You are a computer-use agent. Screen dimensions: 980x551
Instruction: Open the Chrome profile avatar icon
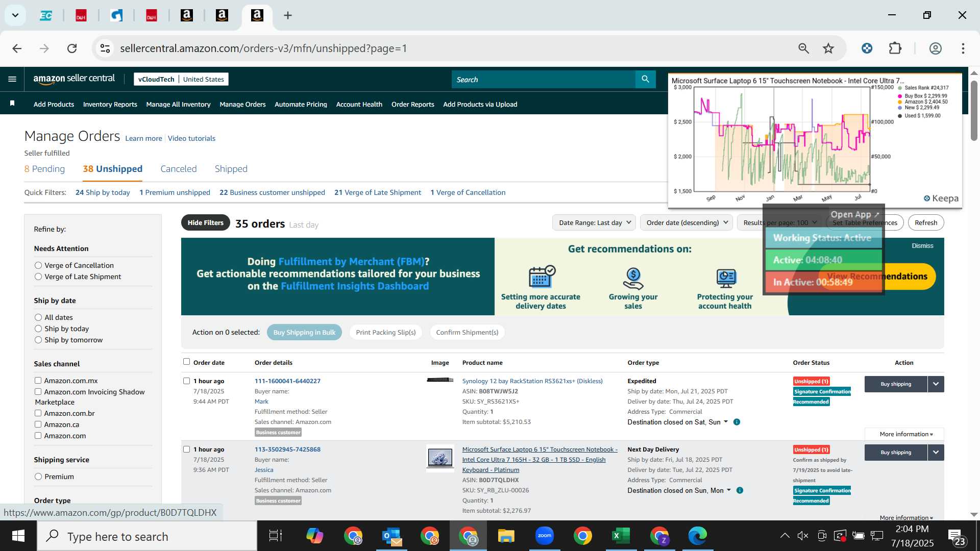[x=936, y=48]
